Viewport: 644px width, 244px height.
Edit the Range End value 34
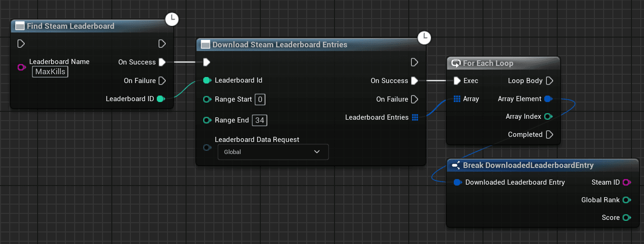260,121
